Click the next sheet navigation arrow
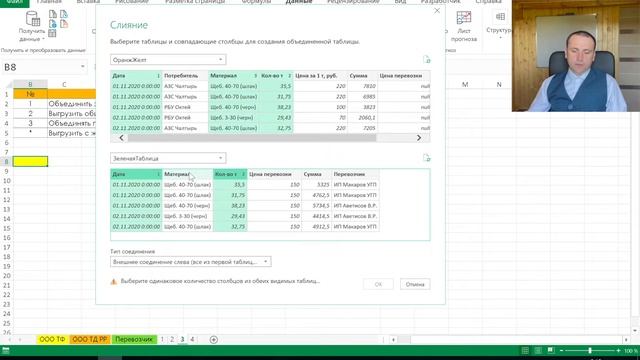The image size is (640, 360). pyautogui.click(x=20, y=340)
